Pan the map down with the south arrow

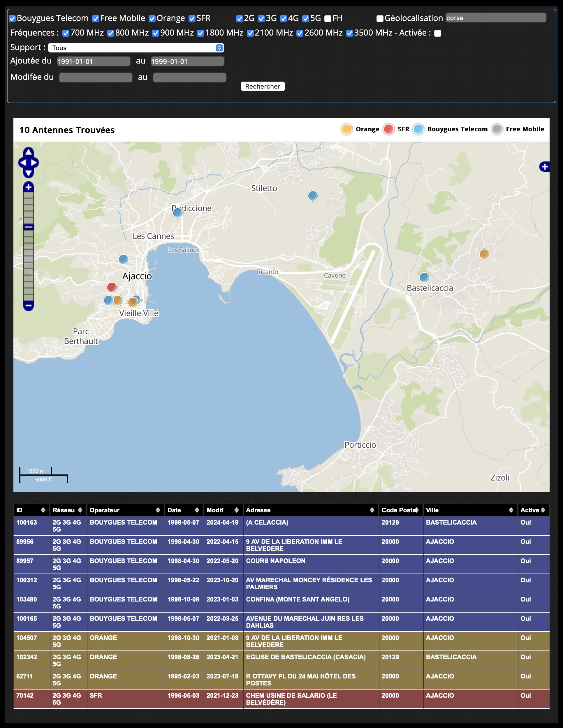click(x=28, y=173)
